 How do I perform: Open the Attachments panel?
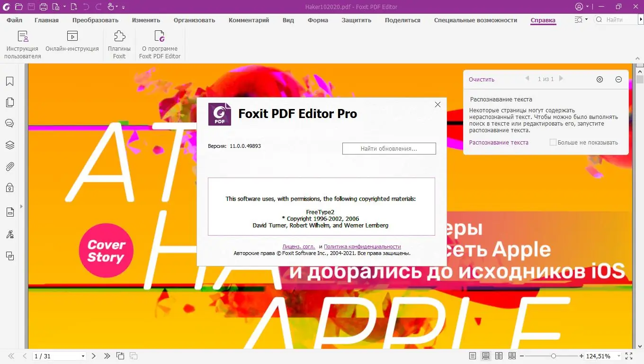click(9, 166)
